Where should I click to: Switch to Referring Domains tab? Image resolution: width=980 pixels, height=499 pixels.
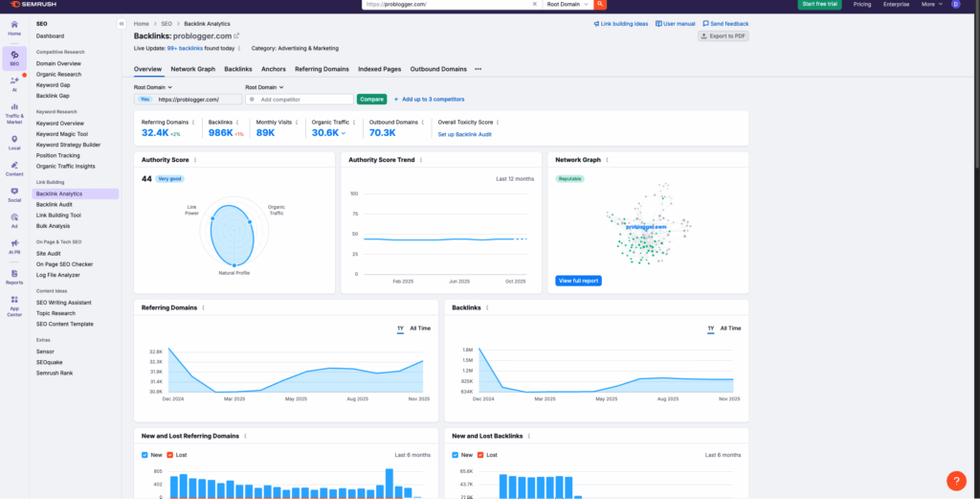[322, 69]
